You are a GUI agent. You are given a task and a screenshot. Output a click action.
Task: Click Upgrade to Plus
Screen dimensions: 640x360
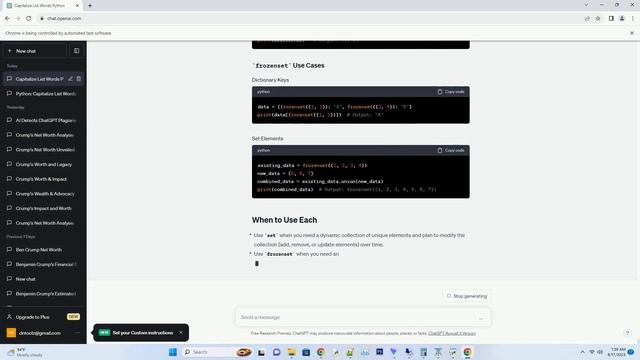point(43,317)
